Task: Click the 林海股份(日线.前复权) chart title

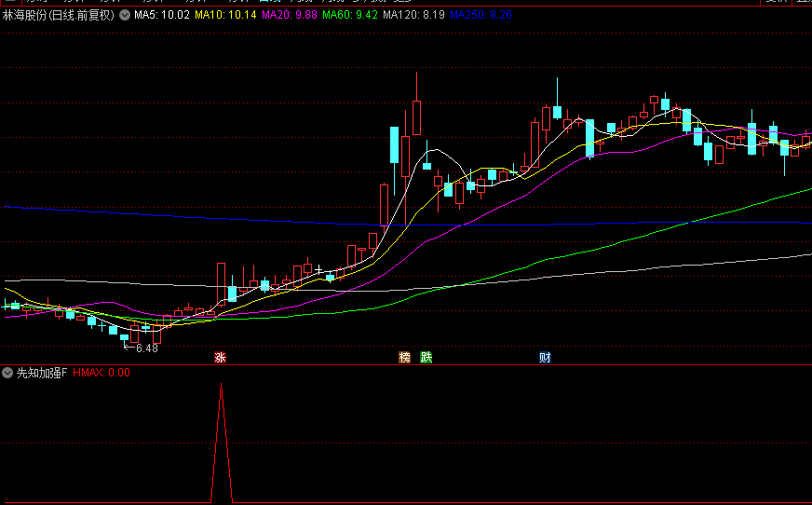Action: point(59,15)
